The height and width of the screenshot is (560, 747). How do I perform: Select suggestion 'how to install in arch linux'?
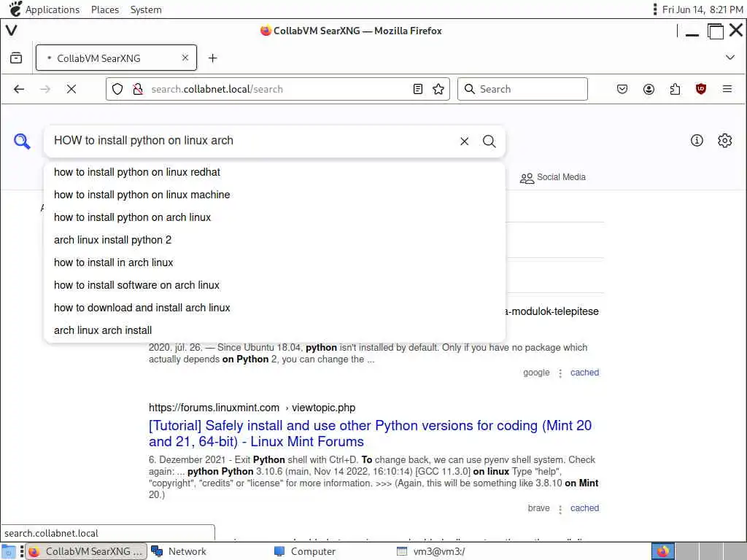(x=274, y=262)
